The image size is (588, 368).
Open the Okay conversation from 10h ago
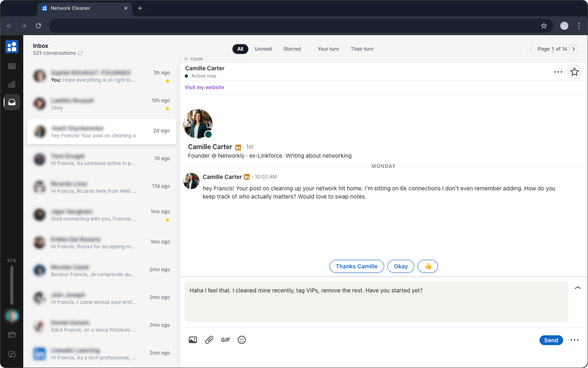[x=101, y=104]
